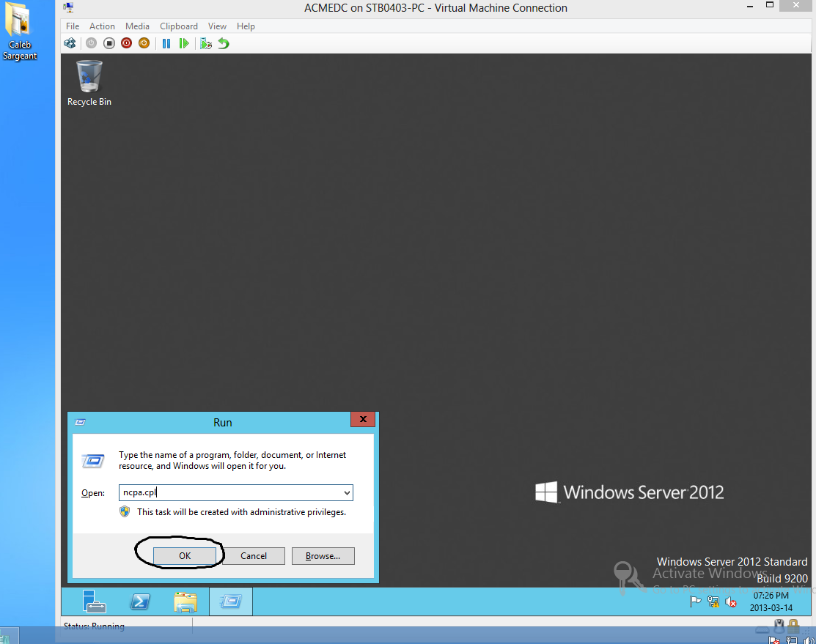Viewport: 816px width, 644px height.
Task: Click OK in the Run dialog
Action: click(185, 555)
